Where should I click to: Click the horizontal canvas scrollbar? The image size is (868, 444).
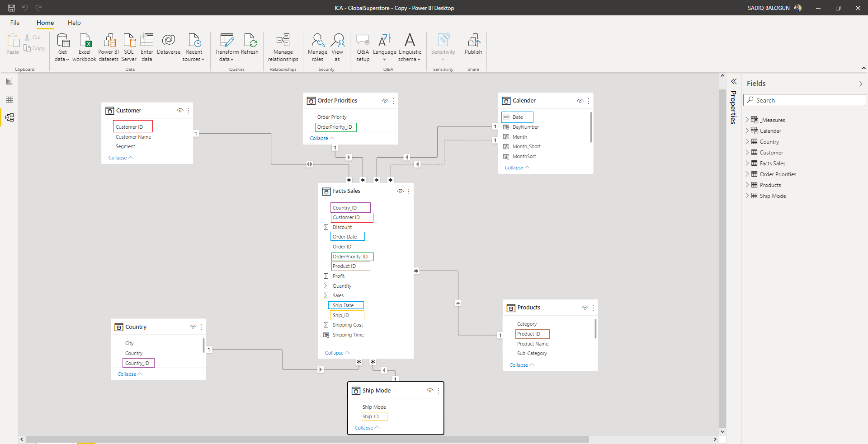coord(307,439)
